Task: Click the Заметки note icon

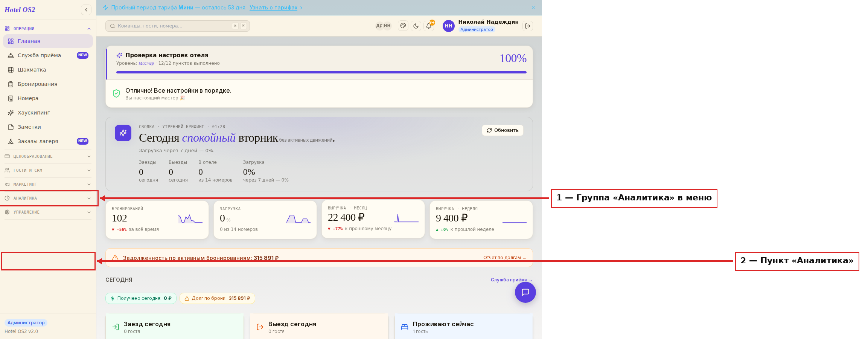Action: coord(11,127)
